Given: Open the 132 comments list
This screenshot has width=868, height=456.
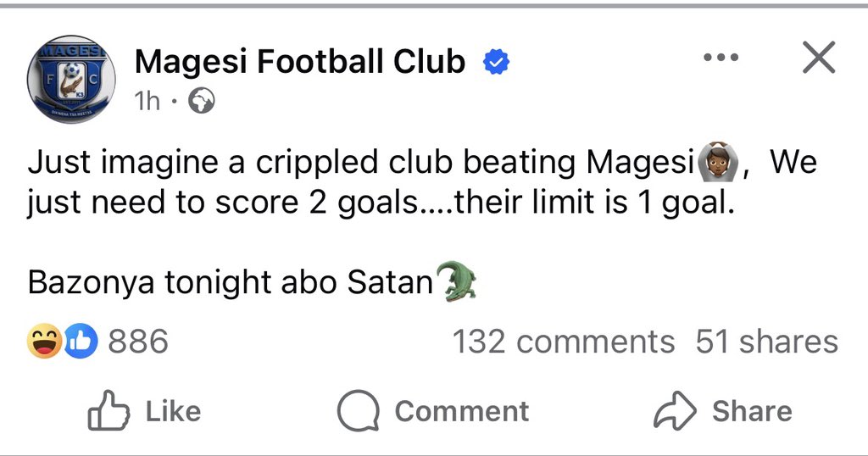Looking at the screenshot, I should [x=564, y=342].
